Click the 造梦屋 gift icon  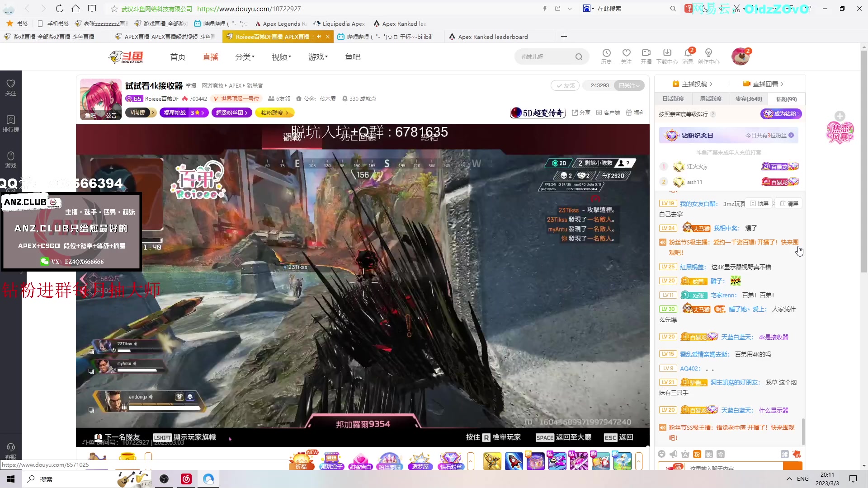point(420,461)
